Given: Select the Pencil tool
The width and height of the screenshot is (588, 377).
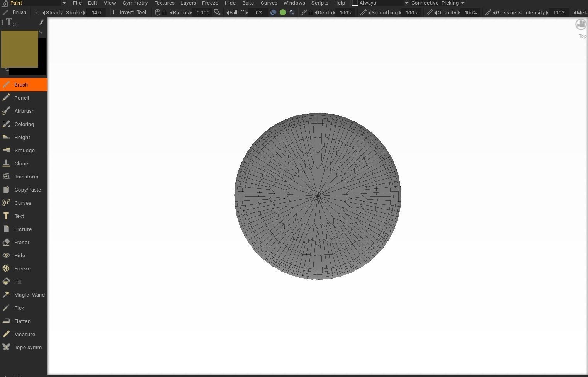Looking at the screenshot, I should [x=24, y=98].
